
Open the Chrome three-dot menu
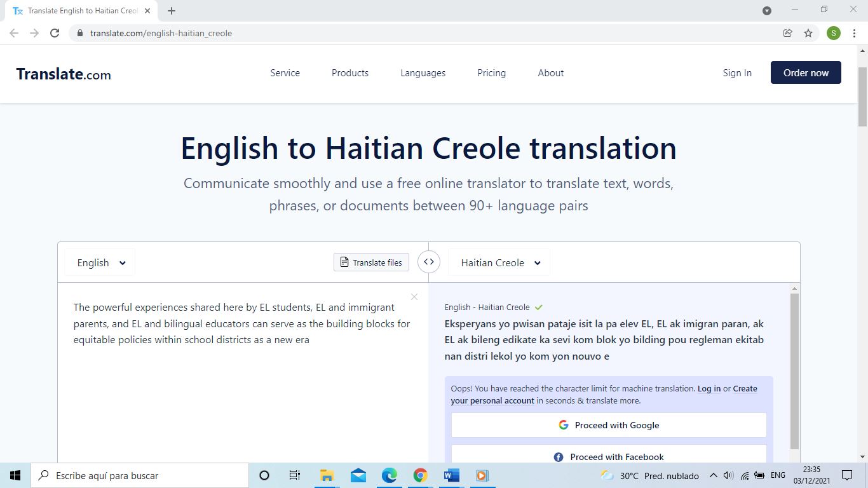[x=854, y=33]
